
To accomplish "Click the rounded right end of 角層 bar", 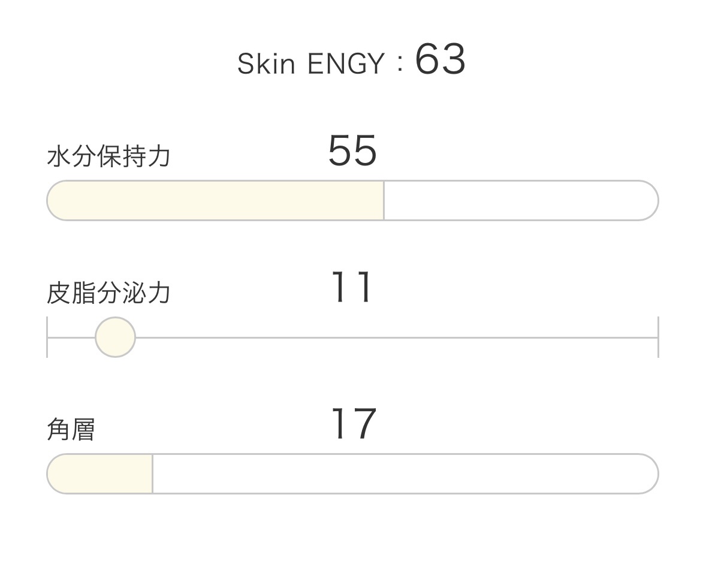I will tap(650, 474).
